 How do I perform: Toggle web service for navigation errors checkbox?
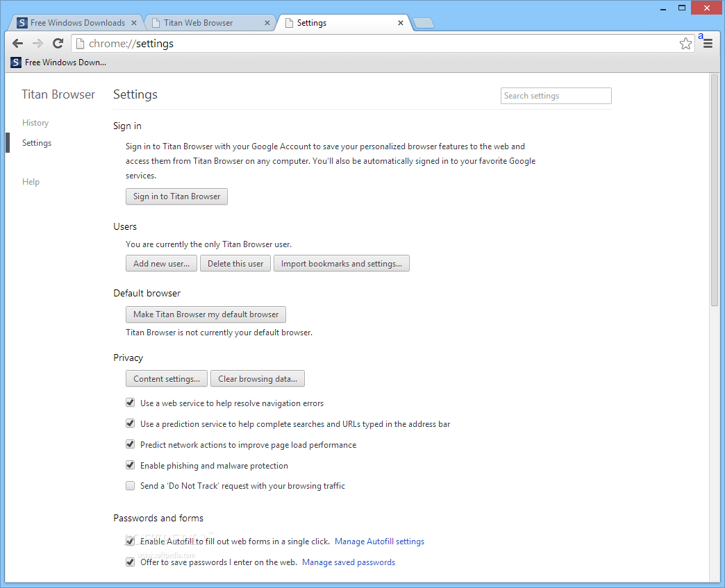click(x=131, y=403)
